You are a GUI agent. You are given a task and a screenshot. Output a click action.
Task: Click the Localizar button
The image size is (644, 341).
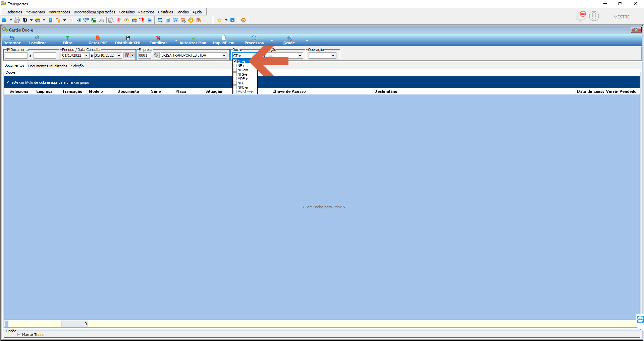(x=38, y=40)
